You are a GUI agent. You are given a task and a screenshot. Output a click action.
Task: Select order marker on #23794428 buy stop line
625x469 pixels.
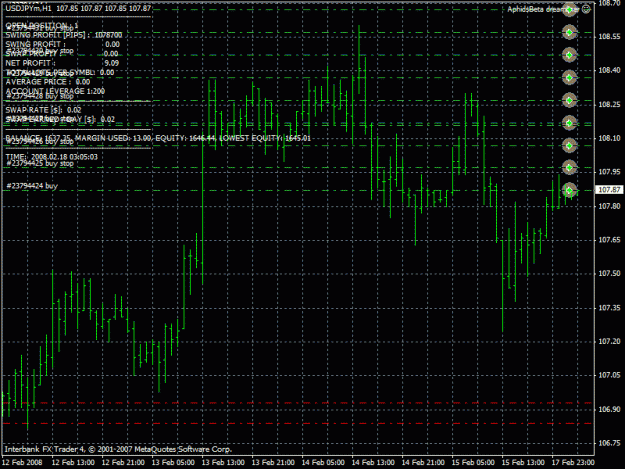coord(570,100)
